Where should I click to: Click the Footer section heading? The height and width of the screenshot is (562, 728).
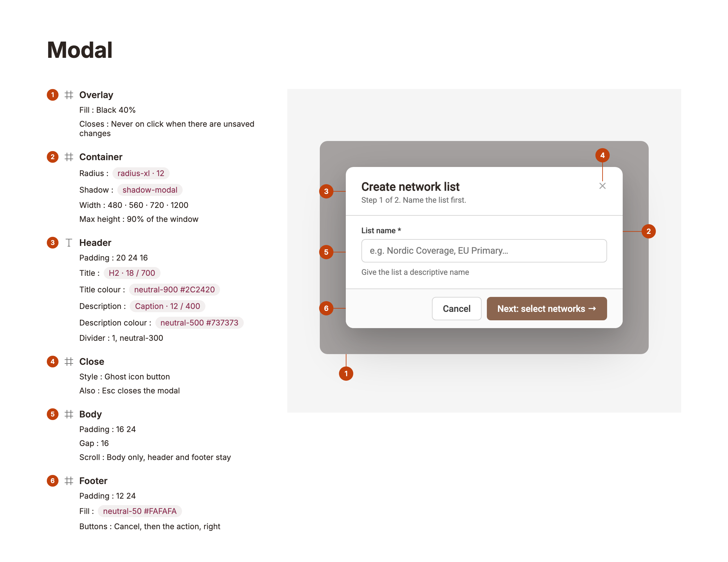click(93, 481)
